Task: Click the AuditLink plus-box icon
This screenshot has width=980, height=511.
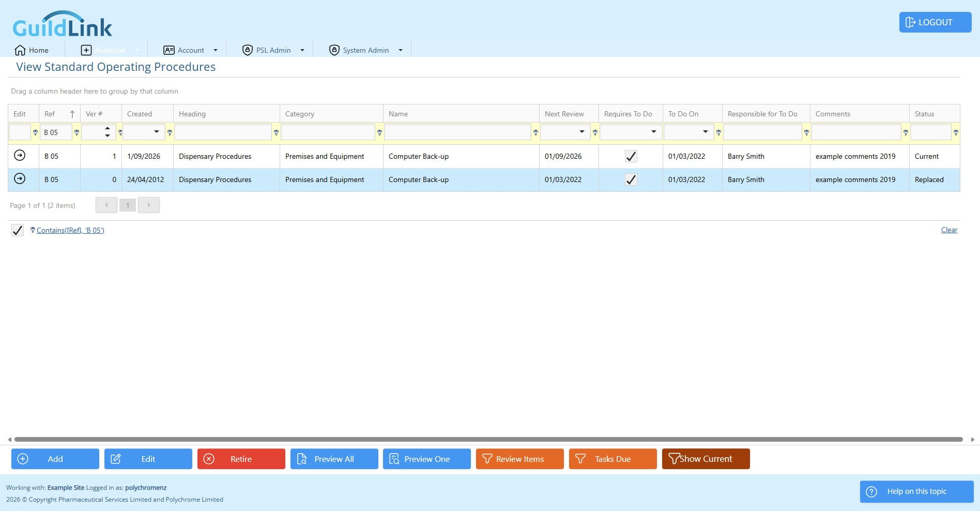Action: pyautogui.click(x=86, y=50)
